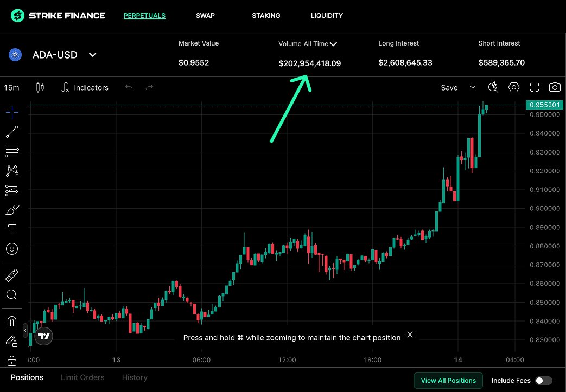Change the 15m chart interval
This screenshot has width=566, height=392.
pos(11,88)
